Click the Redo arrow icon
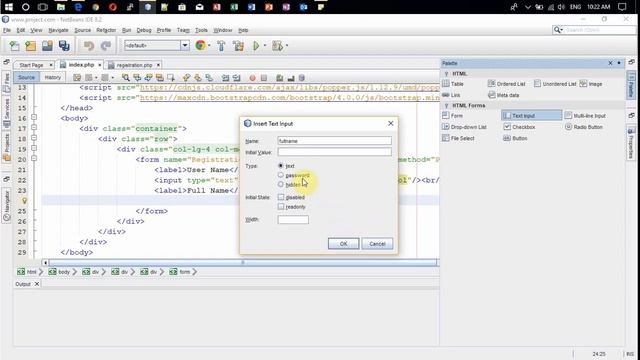 pos(106,46)
